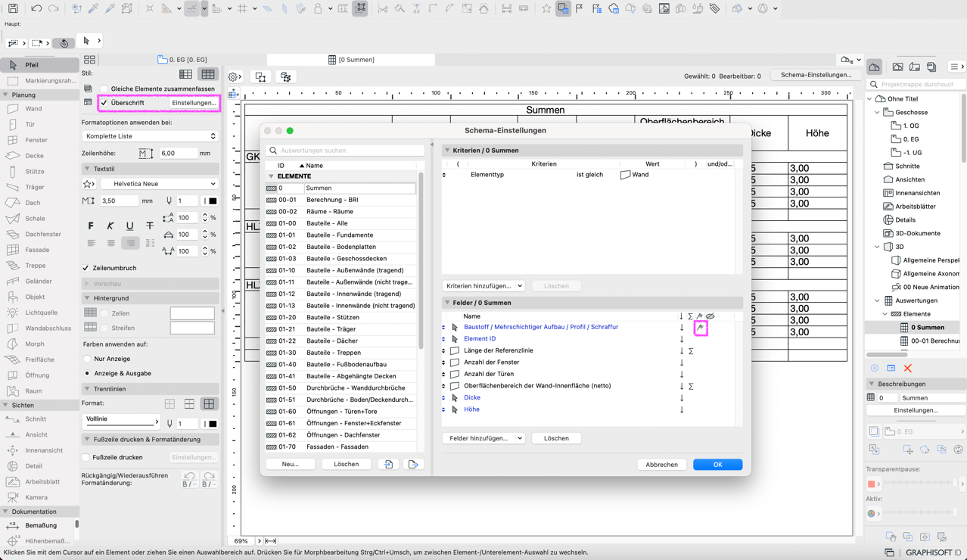Viewport: 967px width, 560px height.
Task: Switch to the [0 Summen] tab
Action: point(352,59)
